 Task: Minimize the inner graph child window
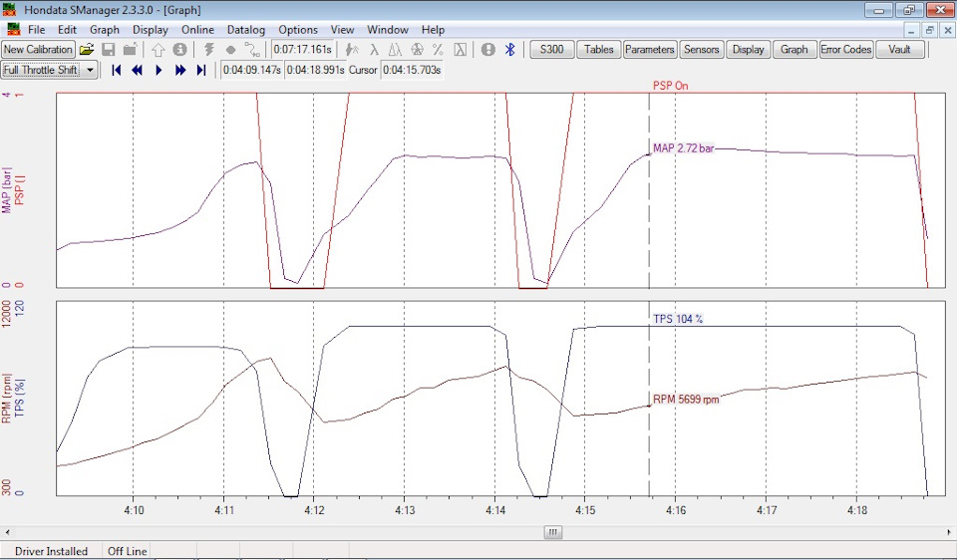(912, 29)
